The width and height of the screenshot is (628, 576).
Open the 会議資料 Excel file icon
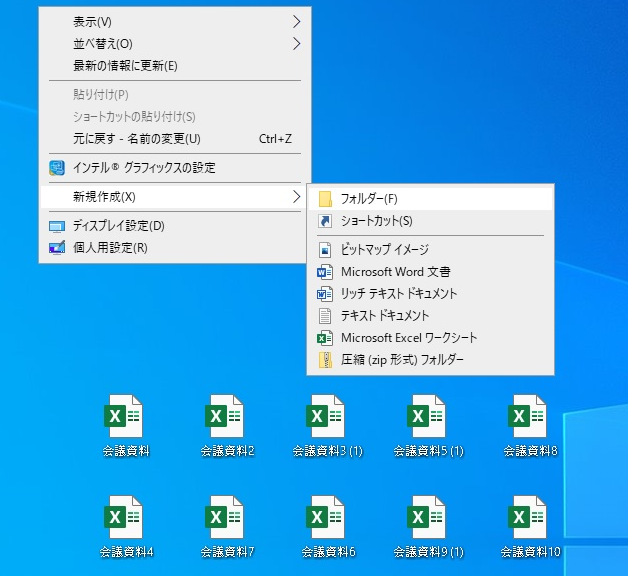pyautogui.click(x=124, y=416)
